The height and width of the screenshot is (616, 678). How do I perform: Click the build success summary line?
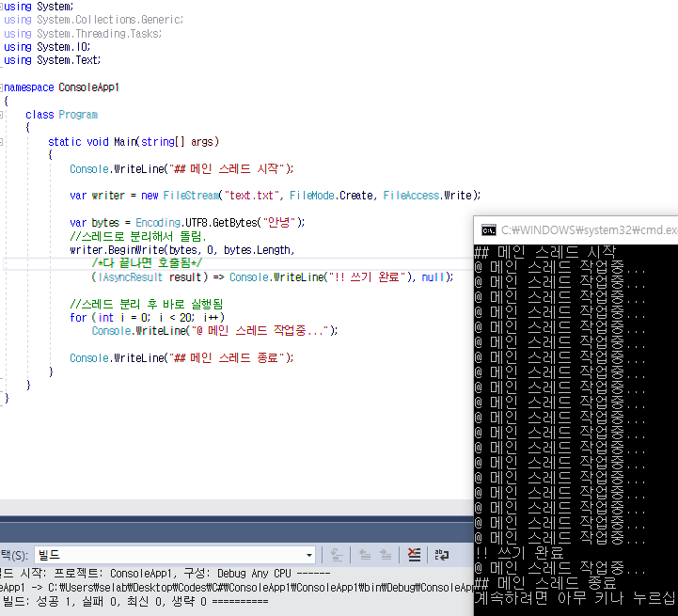coord(132,601)
